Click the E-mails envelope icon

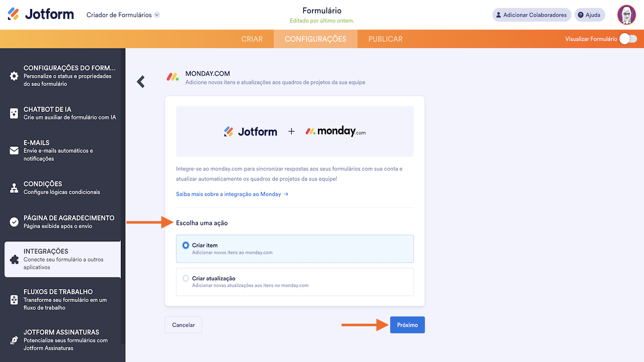point(14,151)
